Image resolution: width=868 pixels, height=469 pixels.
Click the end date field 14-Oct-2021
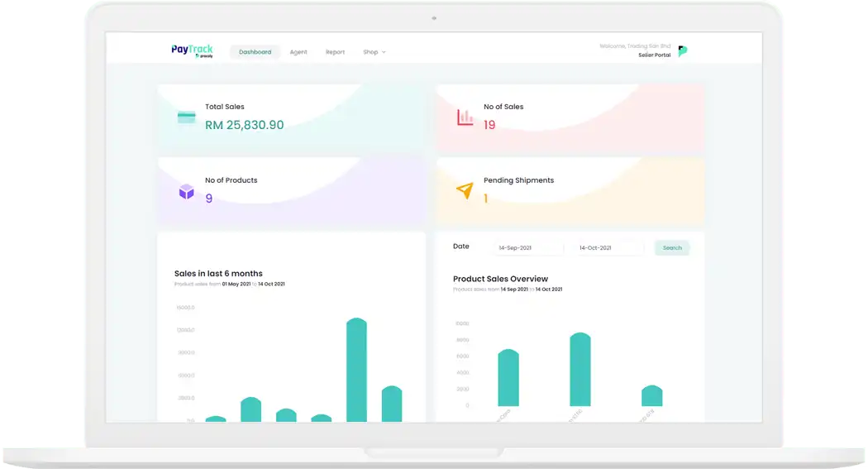pyautogui.click(x=609, y=248)
